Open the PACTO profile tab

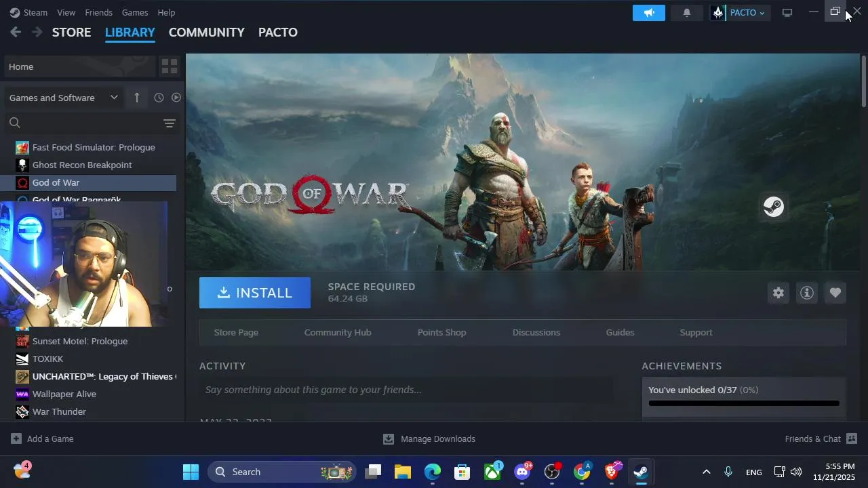coord(278,32)
